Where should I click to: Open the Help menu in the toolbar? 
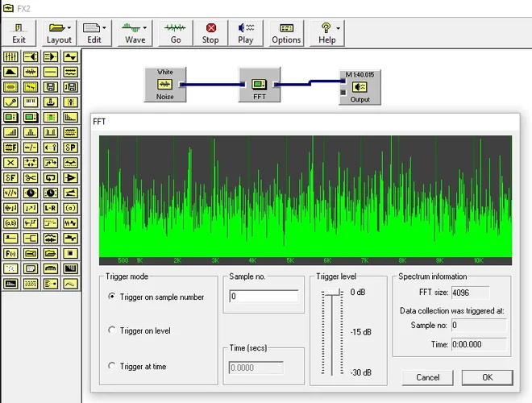(327, 32)
